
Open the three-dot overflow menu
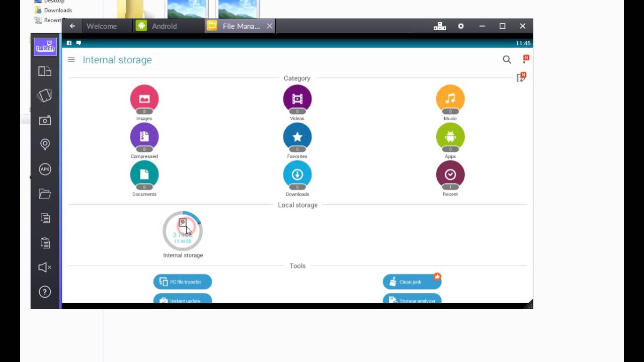click(525, 59)
